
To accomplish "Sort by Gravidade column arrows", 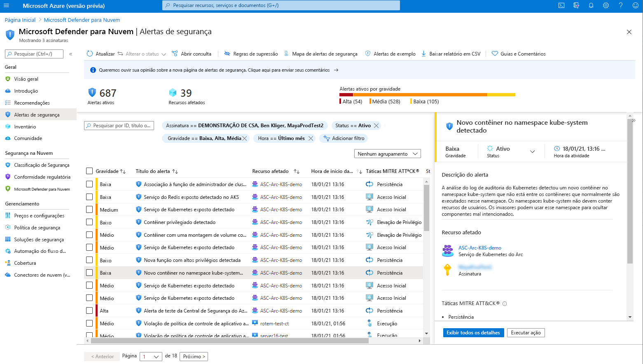I will tap(123, 171).
